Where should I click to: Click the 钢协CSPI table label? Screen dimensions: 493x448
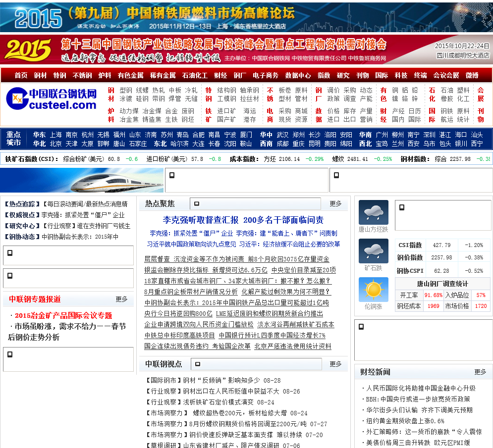pyautogui.click(x=410, y=271)
